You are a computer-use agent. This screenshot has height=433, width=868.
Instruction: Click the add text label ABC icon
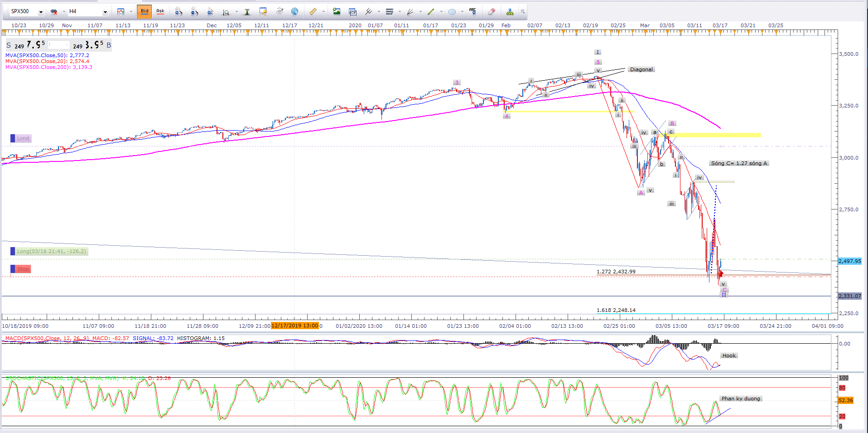click(473, 11)
